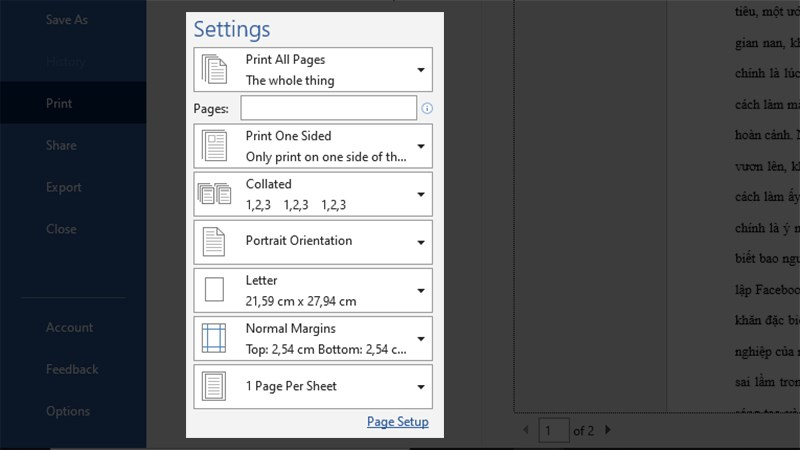Viewport: 800px width, 450px height.
Task: Click the Pages range input field
Action: (328, 108)
